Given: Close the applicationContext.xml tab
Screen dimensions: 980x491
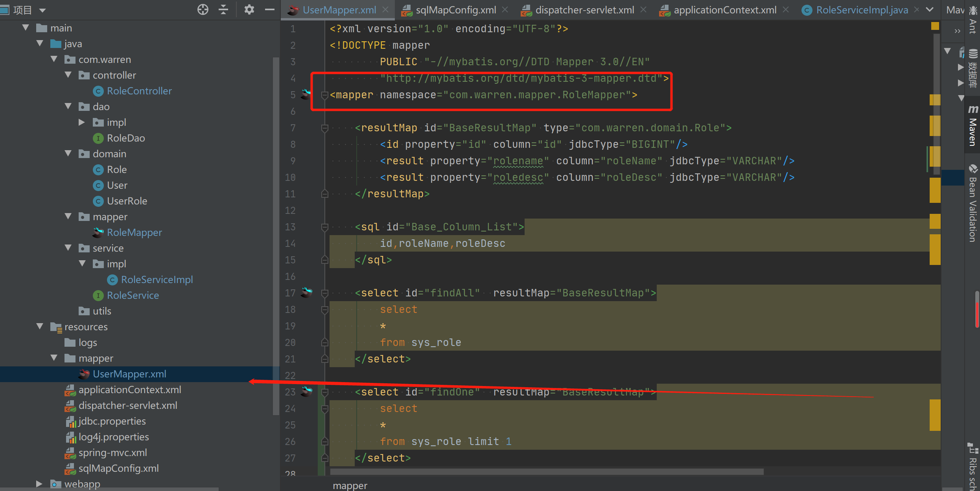Looking at the screenshot, I should 786,10.
